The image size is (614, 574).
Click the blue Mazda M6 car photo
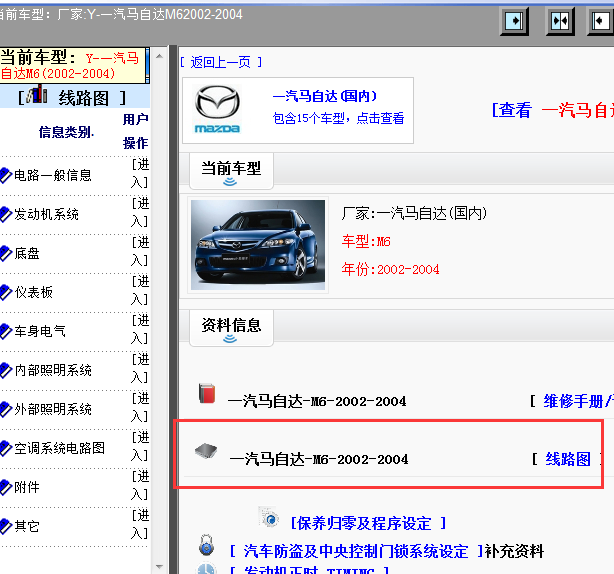pyautogui.click(x=258, y=245)
